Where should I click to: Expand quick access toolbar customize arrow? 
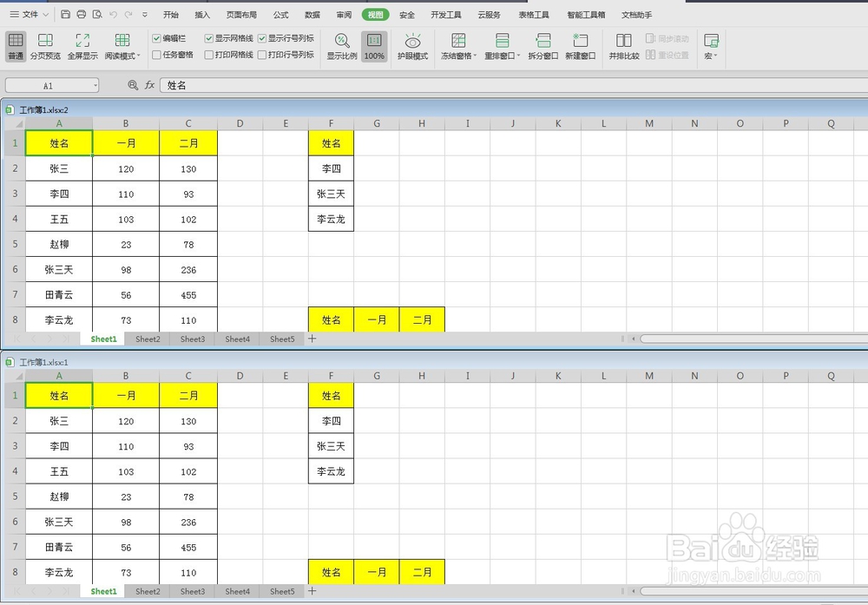click(145, 15)
